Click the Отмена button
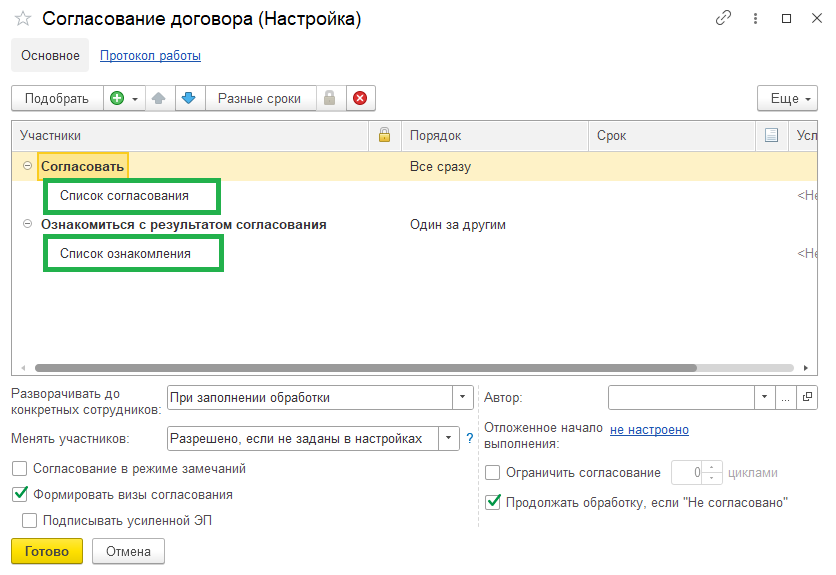Screen dimensions: 836x575 (128, 551)
